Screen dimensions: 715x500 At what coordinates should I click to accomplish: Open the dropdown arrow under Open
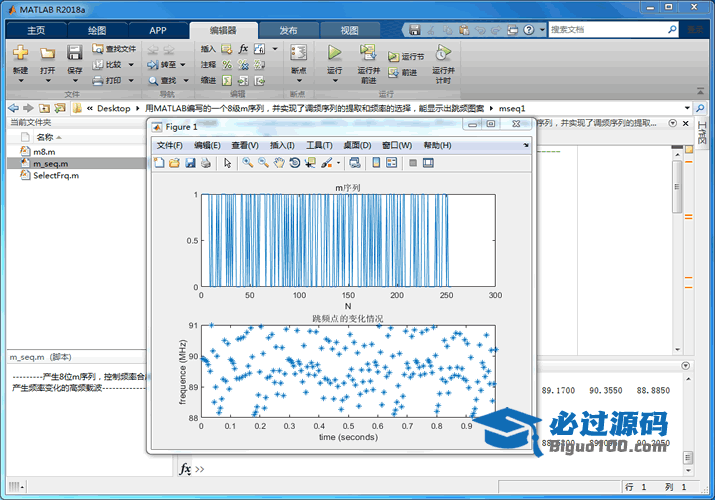click(47, 81)
